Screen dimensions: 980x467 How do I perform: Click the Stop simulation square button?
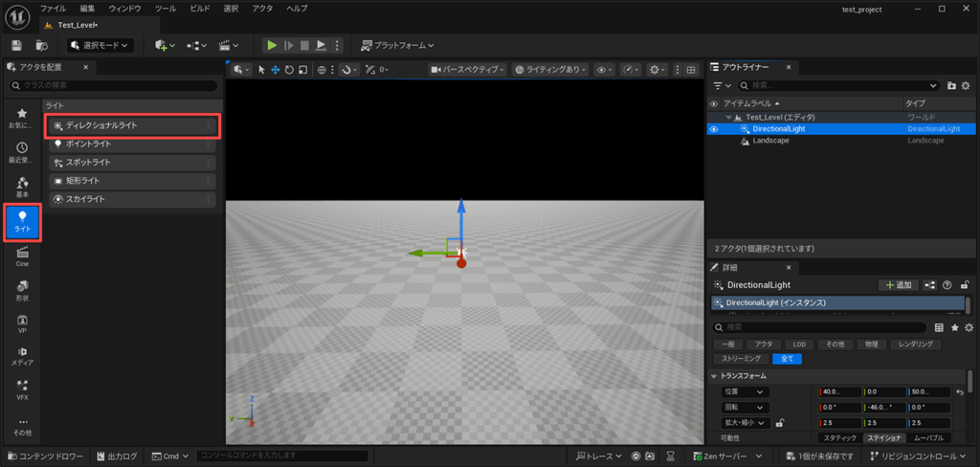pyautogui.click(x=304, y=45)
